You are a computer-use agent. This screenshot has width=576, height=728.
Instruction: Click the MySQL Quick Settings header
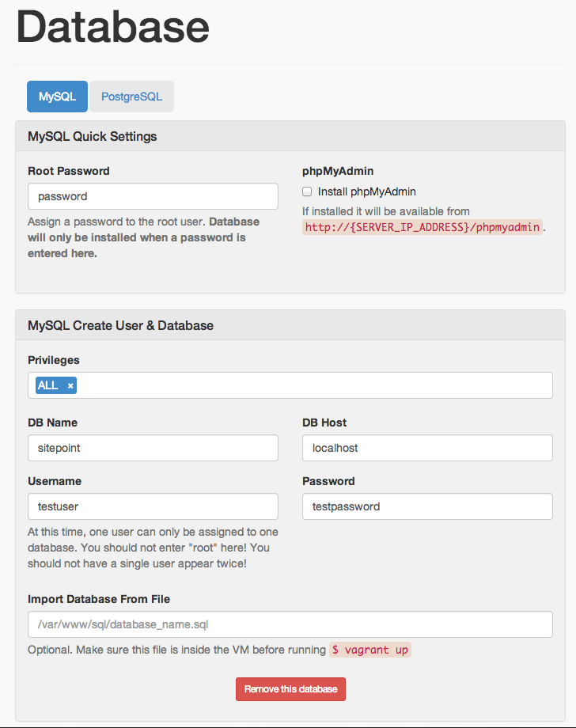pyautogui.click(x=93, y=136)
